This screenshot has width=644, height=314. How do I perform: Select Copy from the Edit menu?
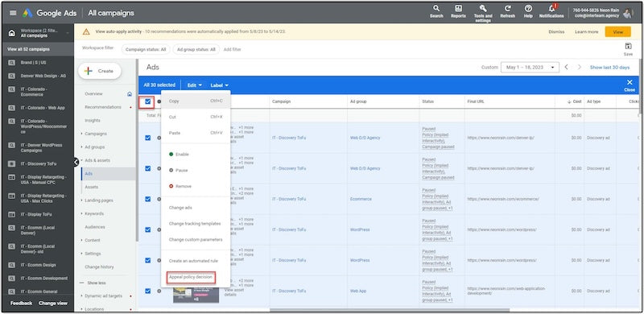click(196, 101)
